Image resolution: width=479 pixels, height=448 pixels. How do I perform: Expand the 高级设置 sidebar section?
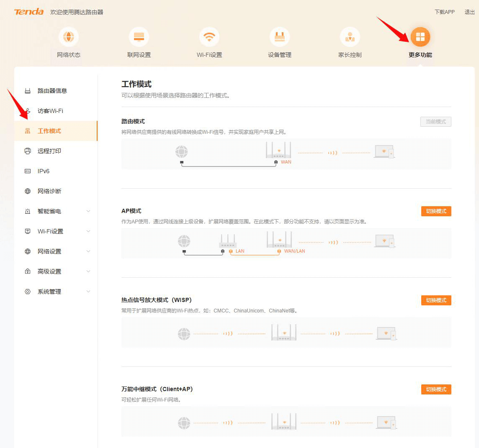[x=88, y=271]
